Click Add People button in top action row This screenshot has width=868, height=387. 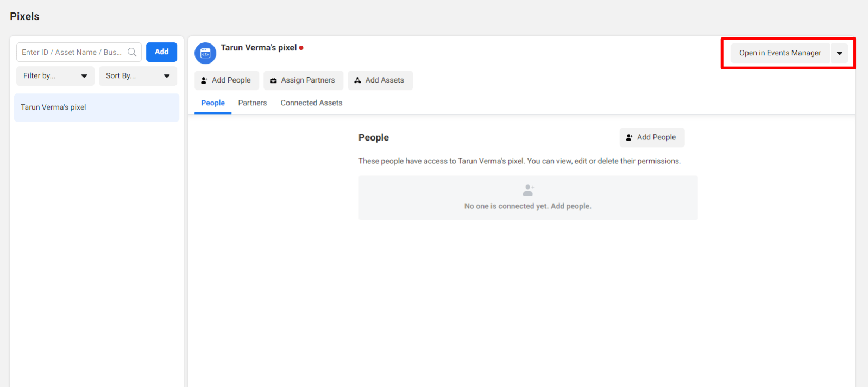pyautogui.click(x=227, y=80)
